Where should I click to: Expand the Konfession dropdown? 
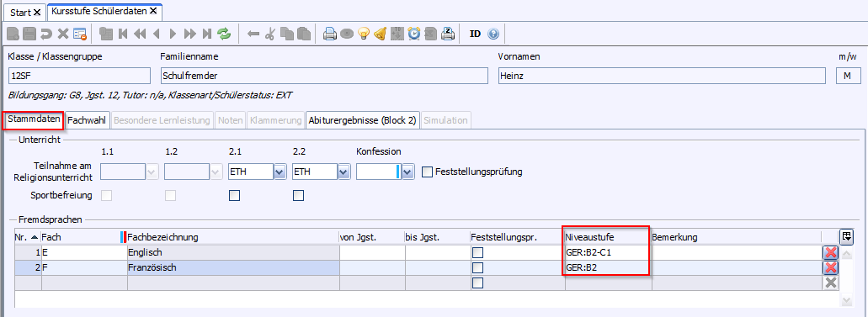tap(408, 172)
